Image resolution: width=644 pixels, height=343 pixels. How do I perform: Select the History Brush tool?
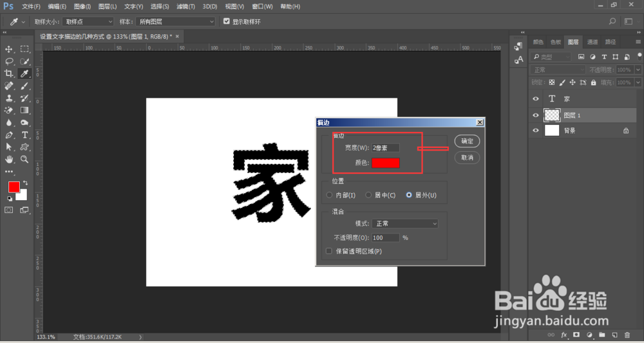point(24,98)
